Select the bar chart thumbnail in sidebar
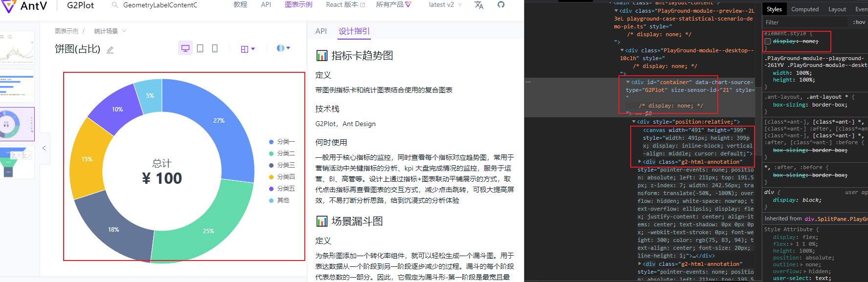The image size is (868, 282). click(x=17, y=86)
